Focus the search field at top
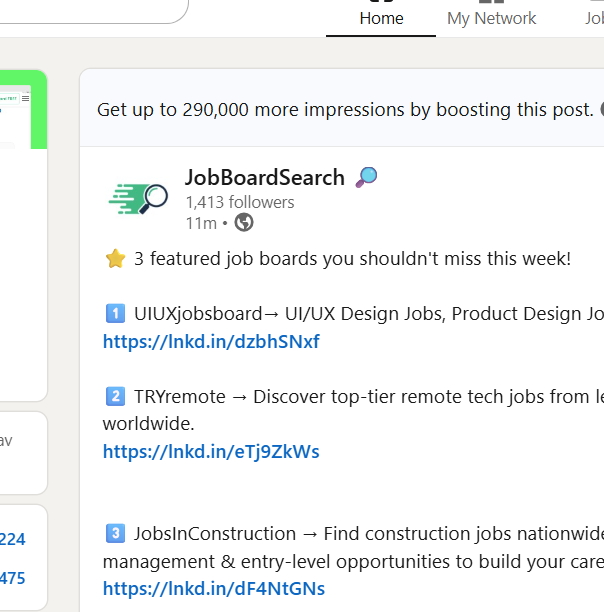 (94, 10)
